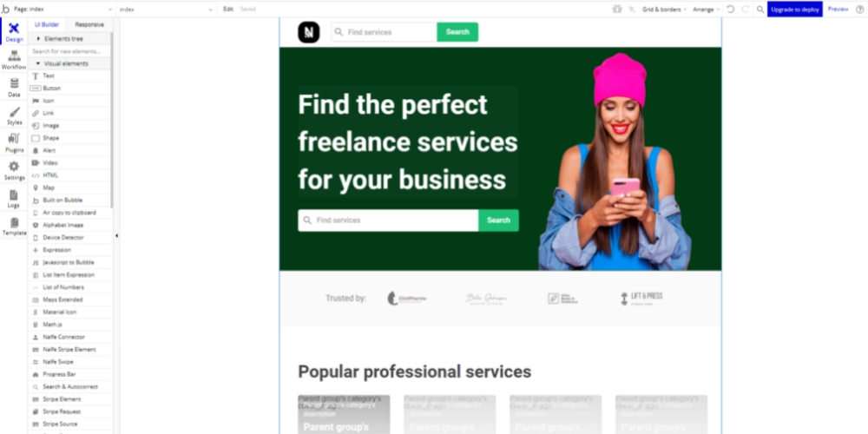Click the Upgrade to deploy button
Screen dimensions: 868x434
794,10
